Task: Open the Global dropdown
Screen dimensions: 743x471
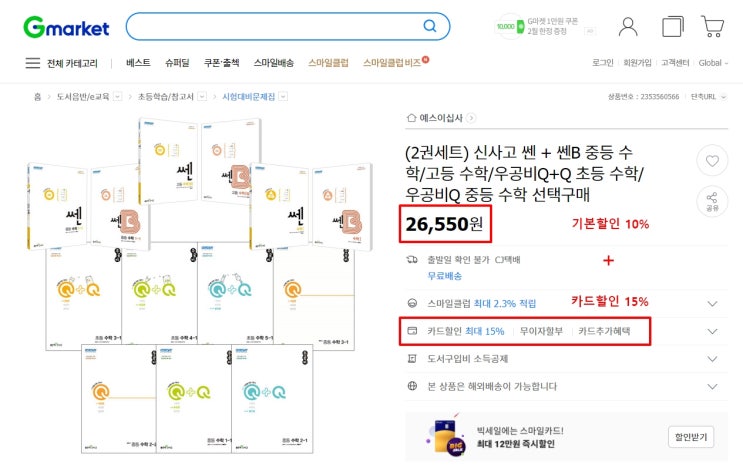Action: coord(713,63)
